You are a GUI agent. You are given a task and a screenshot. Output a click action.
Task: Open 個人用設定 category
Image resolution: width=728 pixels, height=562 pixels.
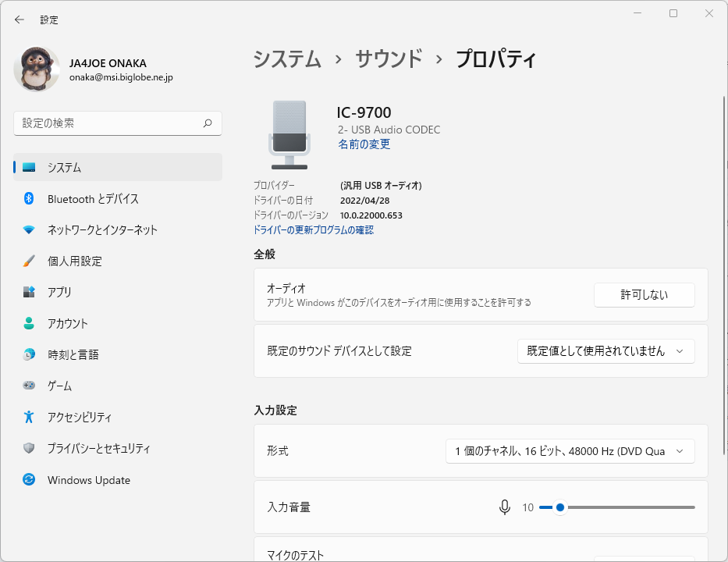click(x=118, y=261)
